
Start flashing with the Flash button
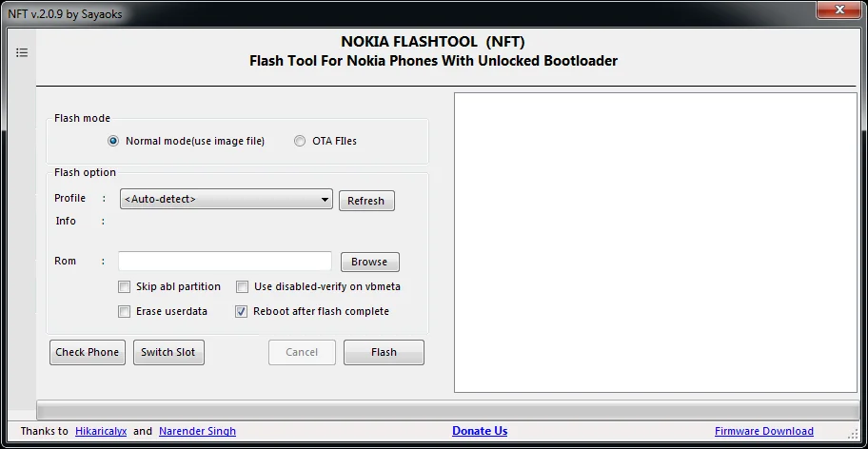point(384,352)
